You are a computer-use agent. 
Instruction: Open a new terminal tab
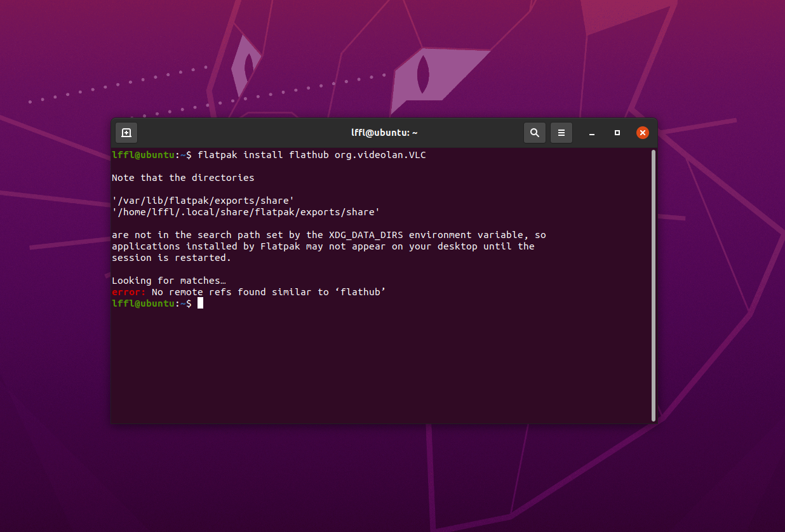(x=126, y=133)
